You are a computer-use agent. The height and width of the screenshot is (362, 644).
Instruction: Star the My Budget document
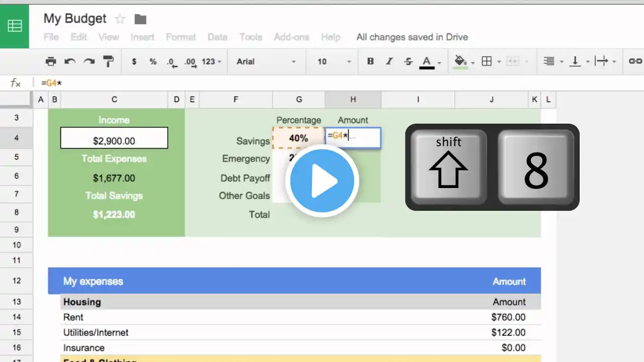point(120,19)
